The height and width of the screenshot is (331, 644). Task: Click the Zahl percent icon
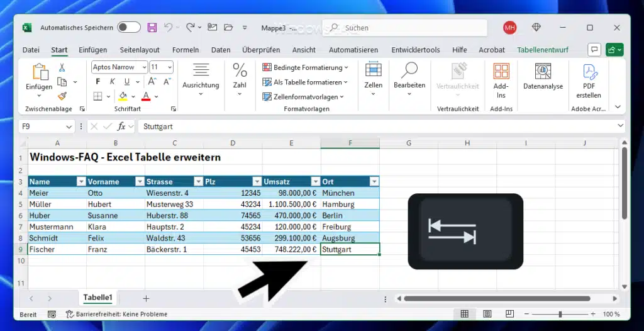pos(240,70)
